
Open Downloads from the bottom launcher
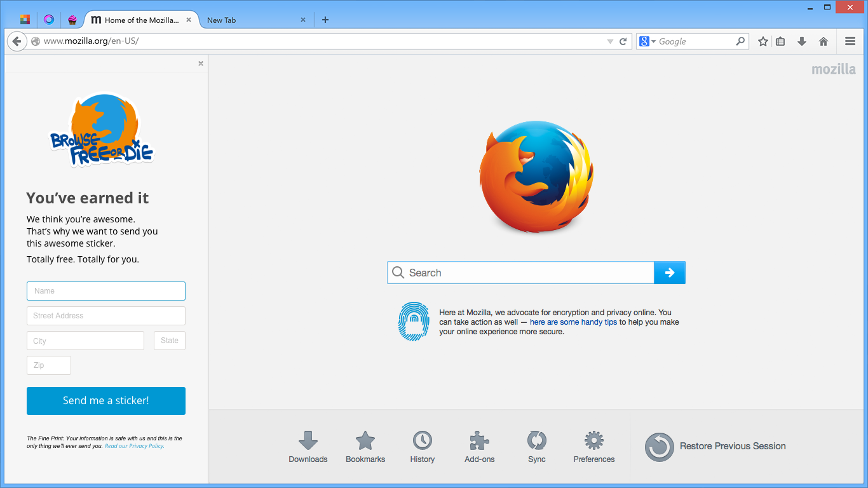[x=308, y=447]
